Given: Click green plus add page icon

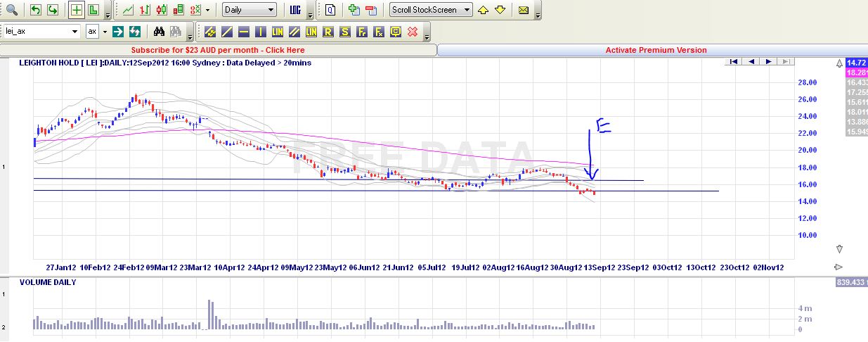Looking at the screenshot, I should click(354, 10).
